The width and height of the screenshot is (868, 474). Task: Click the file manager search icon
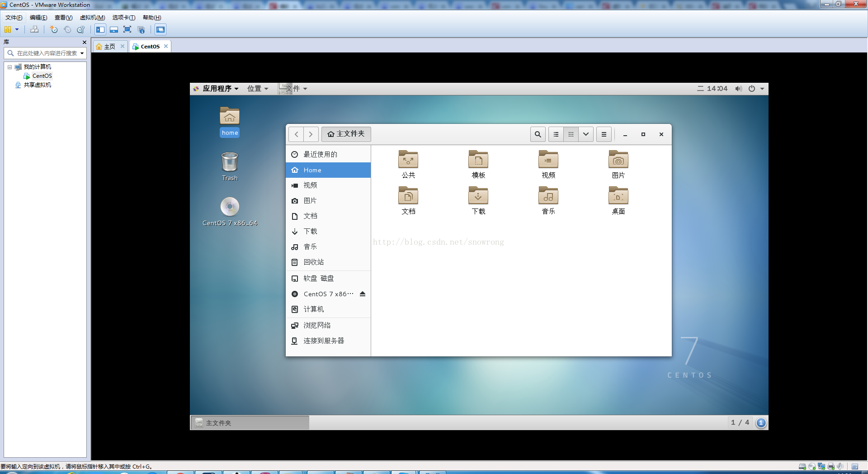click(x=538, y=134)
